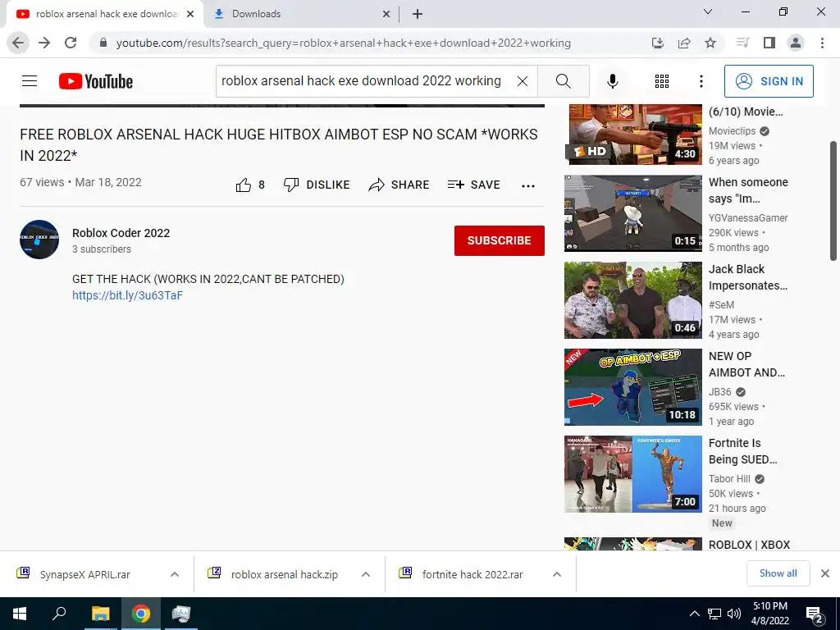Open YouTube settings three-dot menu
The image size is (840, 630).
click(x=701, y=81)
